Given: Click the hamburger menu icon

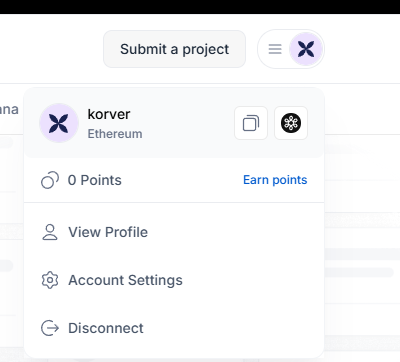Looking at the screenshot, I should point(275,49).
